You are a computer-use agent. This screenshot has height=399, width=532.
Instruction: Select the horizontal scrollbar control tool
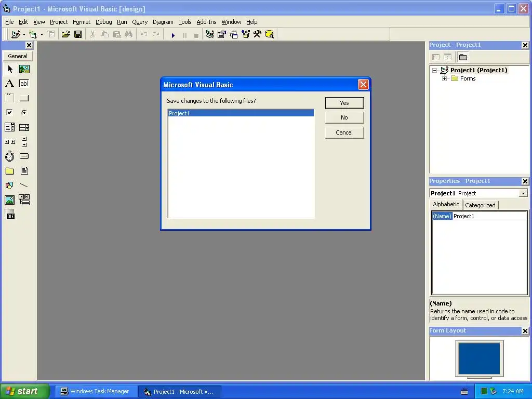tap(10, 142)
